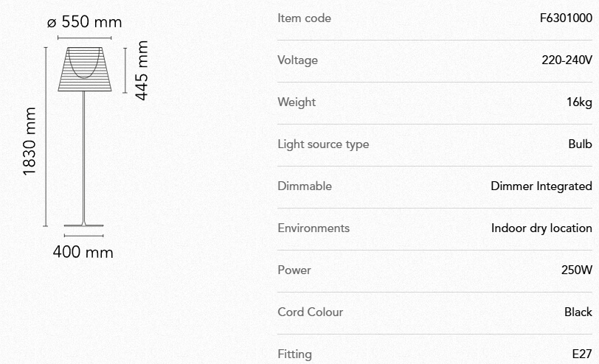Click the Item code row label
The height and width of the screenshot is (364, 599).
(304, 18)
